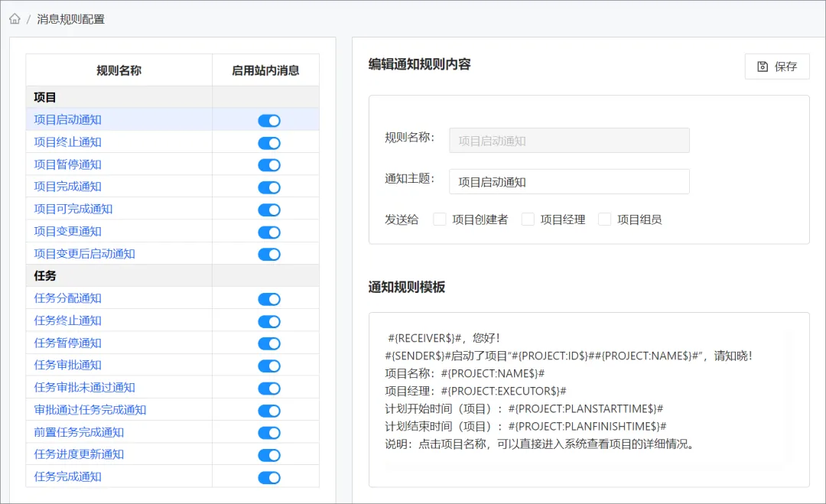Toggle 审批通过任务完成通知 switch
The height and width of the screenshot is (504, 826).
(269, 411)
